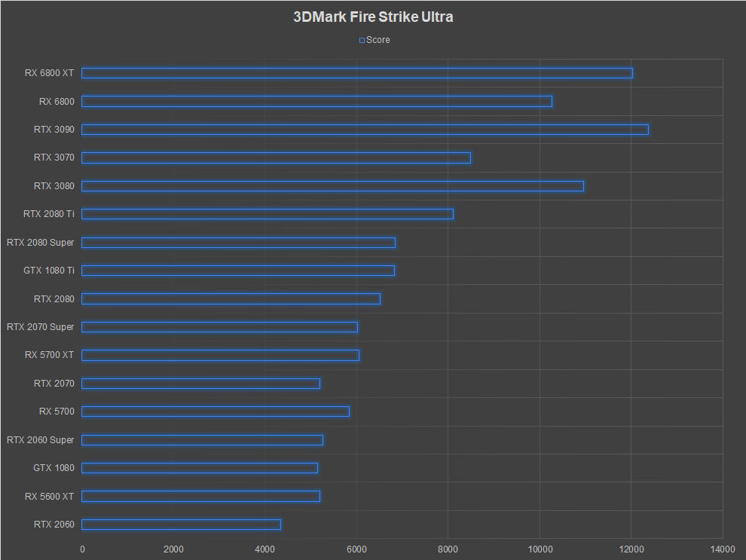The image size is (746, 560).
Task: Select the RX 5700 XT label
Action: click(49, 355)
